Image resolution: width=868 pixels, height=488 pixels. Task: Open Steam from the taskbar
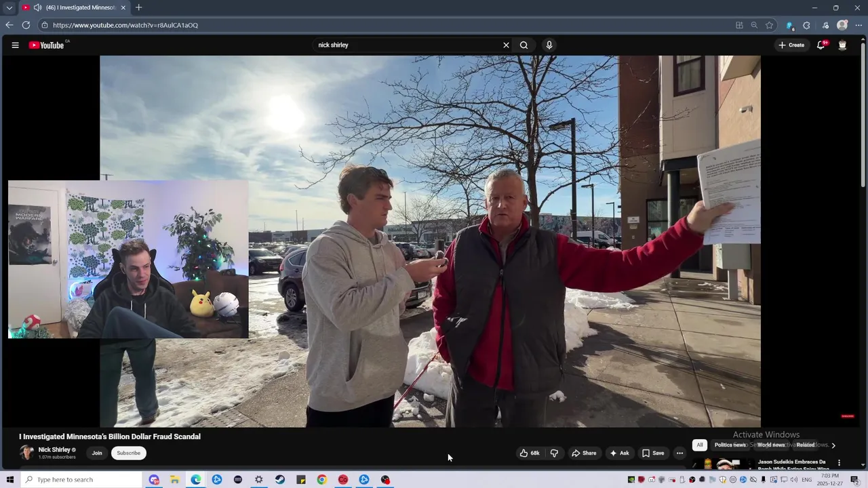pos(280,479)
